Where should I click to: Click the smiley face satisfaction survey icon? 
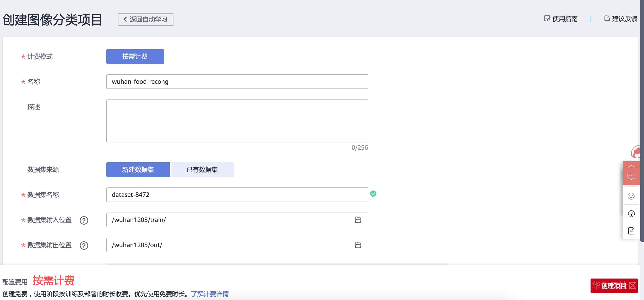pos(631,196)
